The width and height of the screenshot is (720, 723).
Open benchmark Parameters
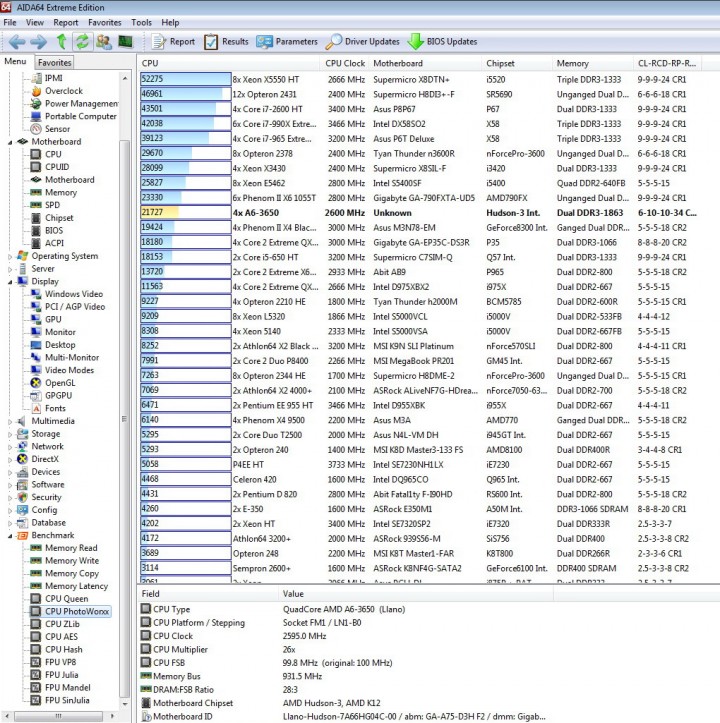[287, 42]
